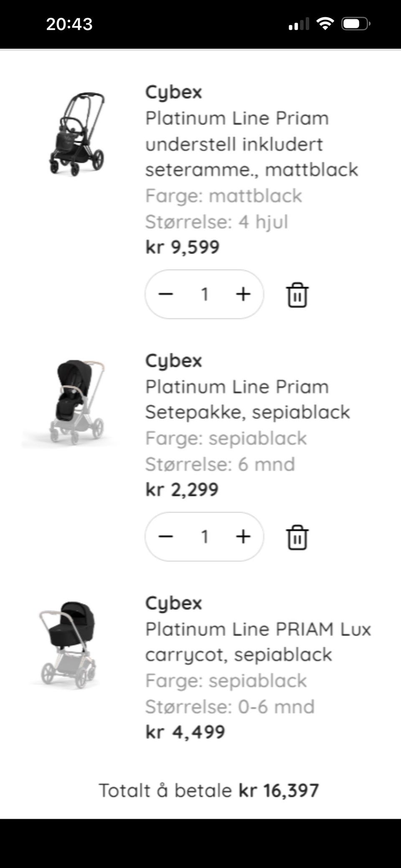Tap the quantity number for Priam Setepakke
Image resolution: width=401 pixels, height=868 pixels.
[x=205, y=537]
